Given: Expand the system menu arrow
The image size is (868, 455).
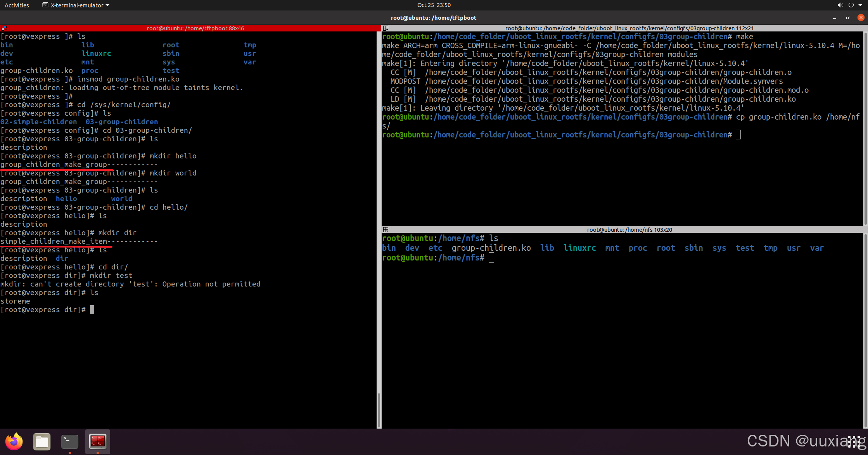Looking at the screenshot, I should [860, 5].
